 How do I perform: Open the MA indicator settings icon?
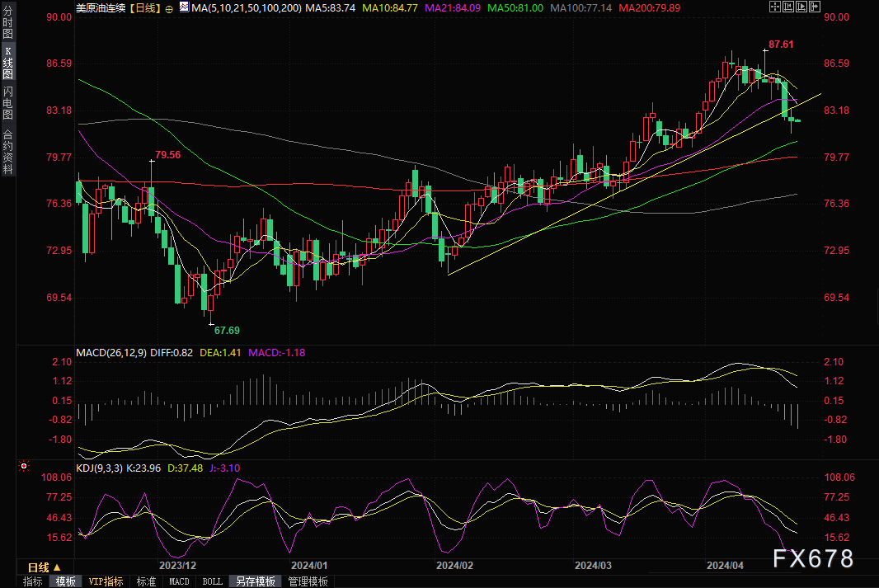(x=182, y=8)
